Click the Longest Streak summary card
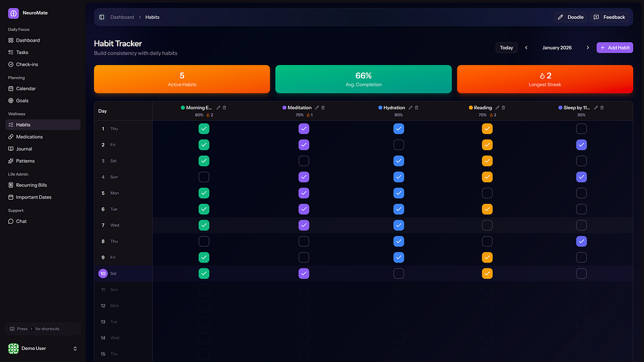The image size is (644, 362). pyautogui.click(x=545, y=79)
